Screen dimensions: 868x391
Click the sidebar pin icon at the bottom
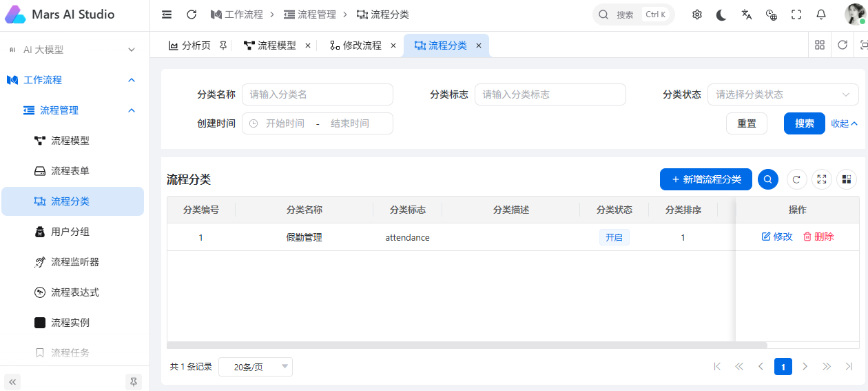[134, 381]
